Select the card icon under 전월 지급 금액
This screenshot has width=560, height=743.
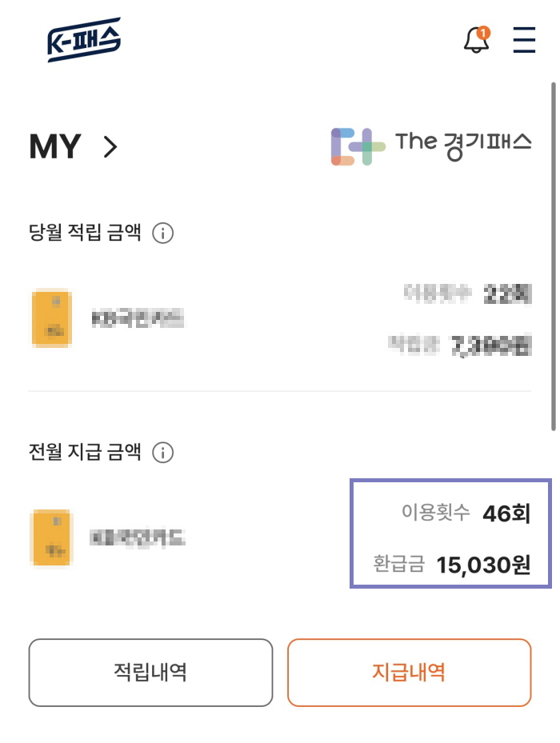click(x=52, y=537)
